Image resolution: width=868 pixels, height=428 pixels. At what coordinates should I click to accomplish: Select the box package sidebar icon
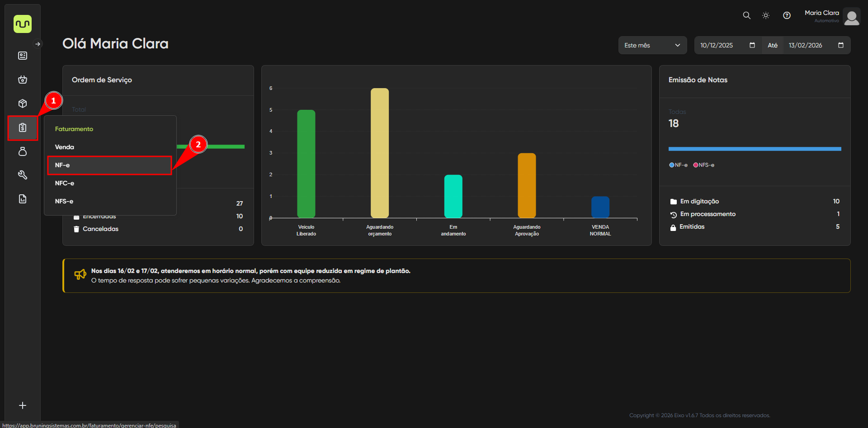23,103
